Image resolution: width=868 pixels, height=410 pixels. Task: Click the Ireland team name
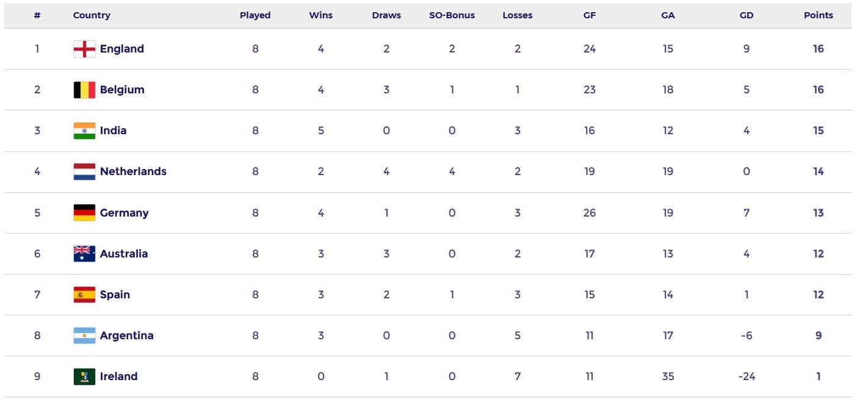118,376
